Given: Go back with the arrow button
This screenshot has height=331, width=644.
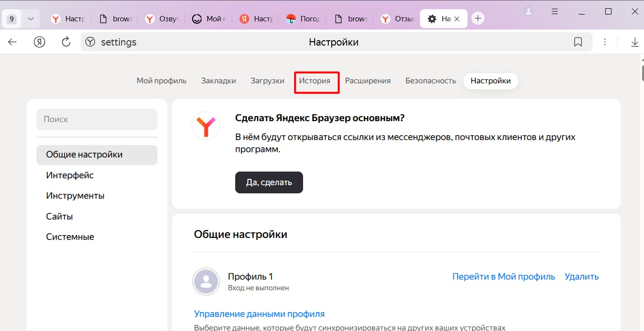Looking at the screenshot, I should (13, 42).
